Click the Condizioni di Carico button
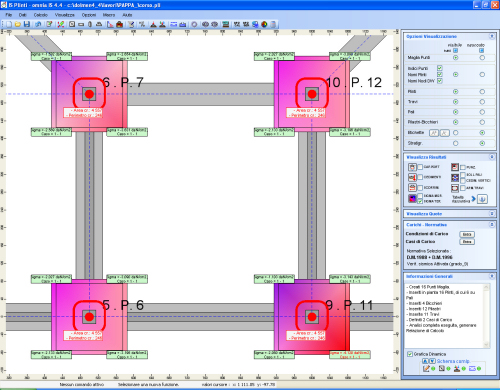 [467, 234]
